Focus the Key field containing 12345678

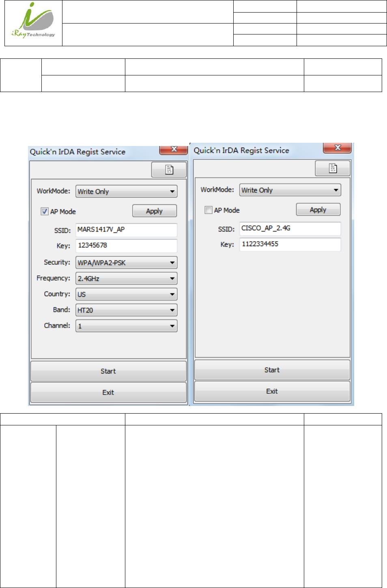pyautogui.click(x=127, y=246)
